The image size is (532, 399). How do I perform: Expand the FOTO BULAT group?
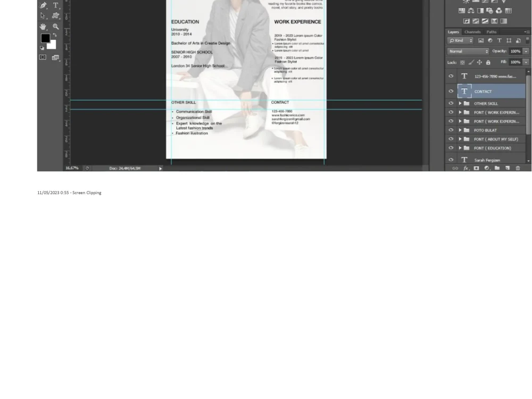pos(460,130)
